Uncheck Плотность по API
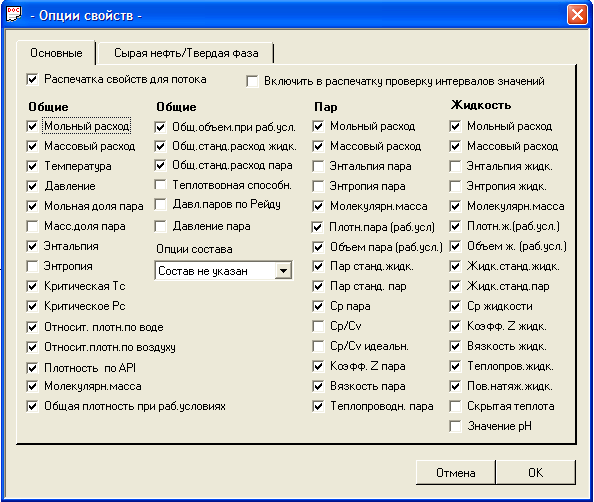Viewport: 594px width, 502px height. tap(33, 368)
